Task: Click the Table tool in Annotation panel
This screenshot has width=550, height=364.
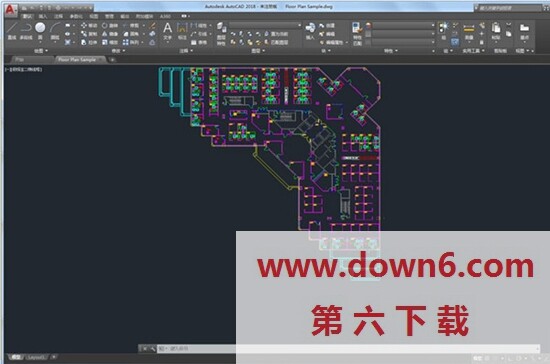Action: (x=199, y=42)
